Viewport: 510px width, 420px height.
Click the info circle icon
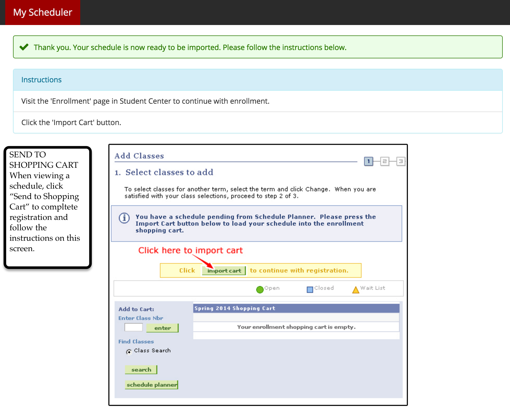click(x=124, y=218)
